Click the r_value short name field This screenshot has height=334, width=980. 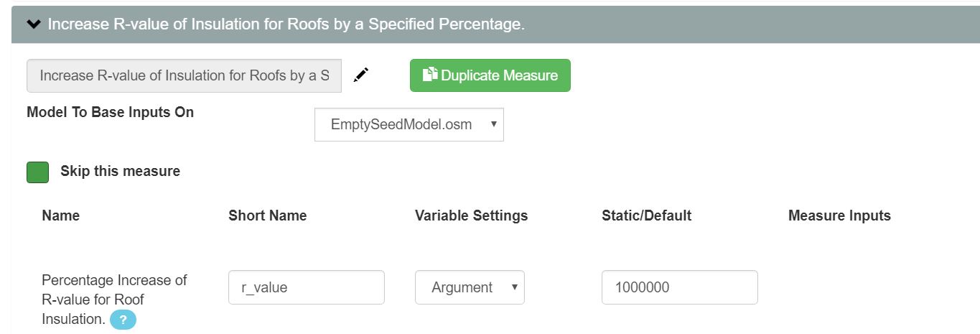pyautogui.click(x=307, y=287)
